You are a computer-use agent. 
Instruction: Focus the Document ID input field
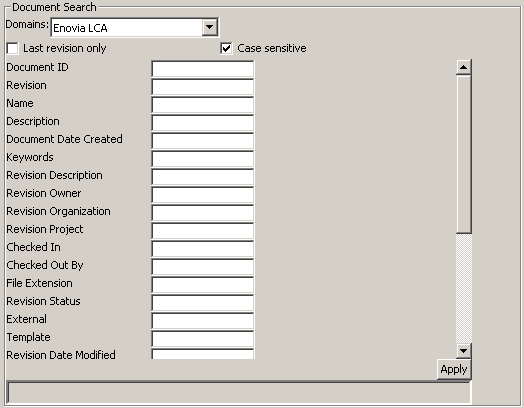[x=203, y=69]
